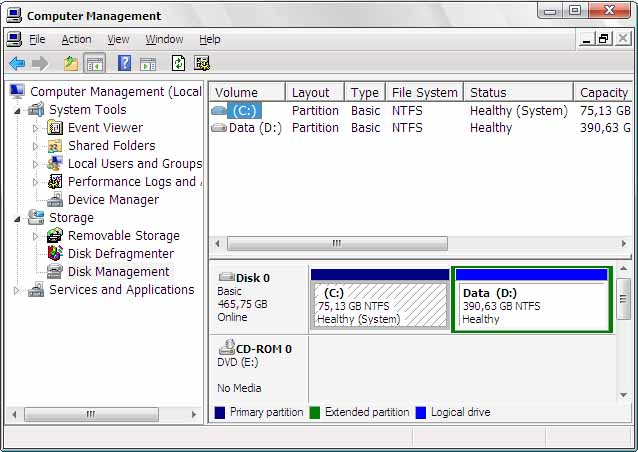This screenshot has height=452, width=638.
Task: Click the Services and Applications icon
Action: click(36, 289)
